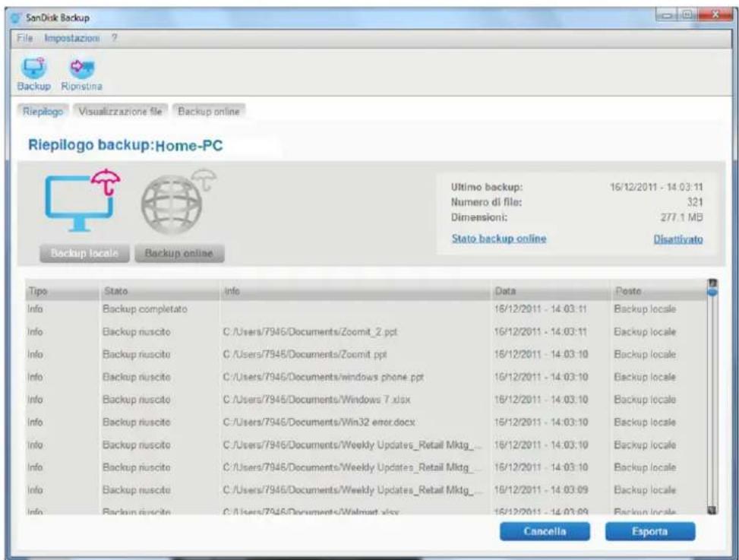Click the Backup online button under globe
Screen dimensions: 739x560
pos(179,253)
